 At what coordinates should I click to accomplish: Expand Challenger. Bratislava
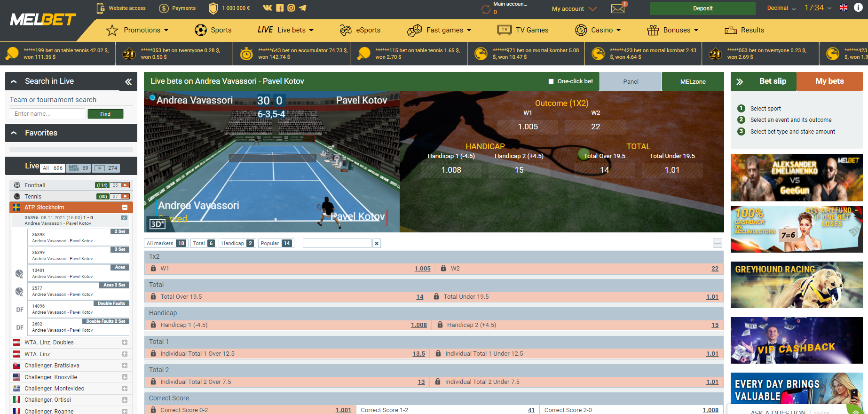[125, 366]
